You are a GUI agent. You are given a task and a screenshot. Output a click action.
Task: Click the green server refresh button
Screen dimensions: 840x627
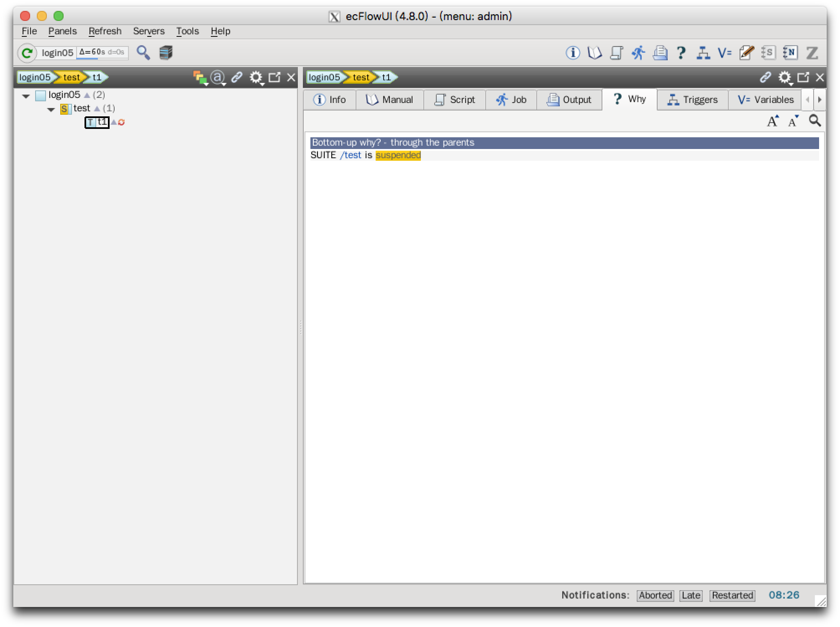[x=27, y=53]
